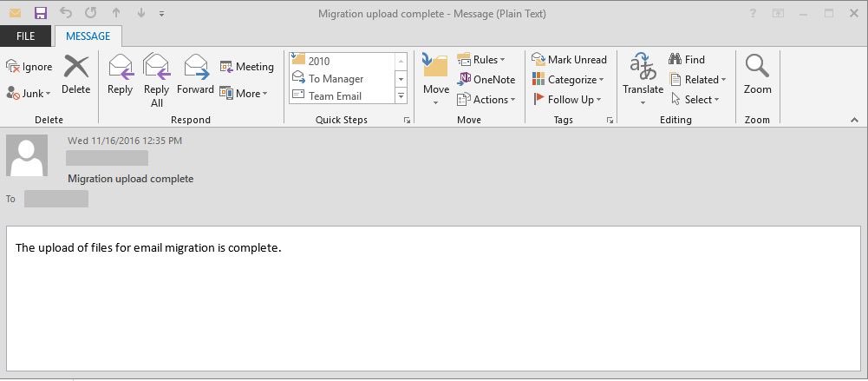This screenshot has height=381, width=868.
Task: Forward this message
Action: click(x=195, y=75)
